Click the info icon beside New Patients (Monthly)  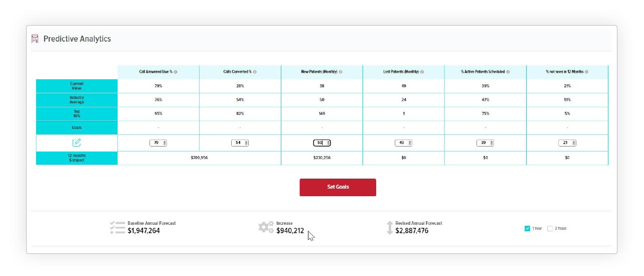pos(341,72)
